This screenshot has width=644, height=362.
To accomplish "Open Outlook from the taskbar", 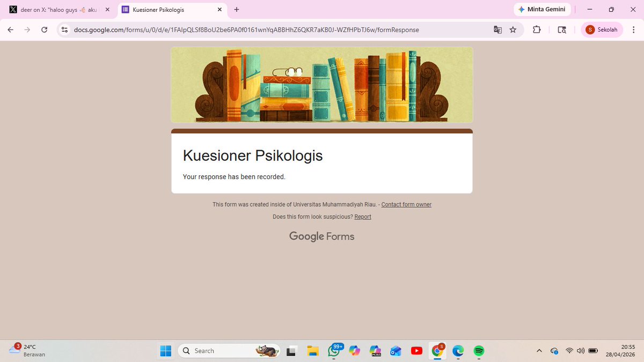I will pyautogui.click(x=396, y=351).
